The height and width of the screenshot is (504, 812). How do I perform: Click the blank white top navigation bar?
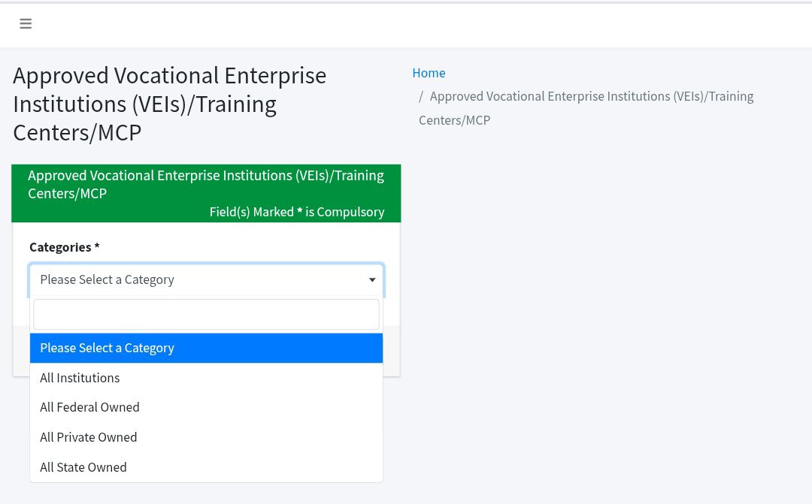tap(414, 25)
